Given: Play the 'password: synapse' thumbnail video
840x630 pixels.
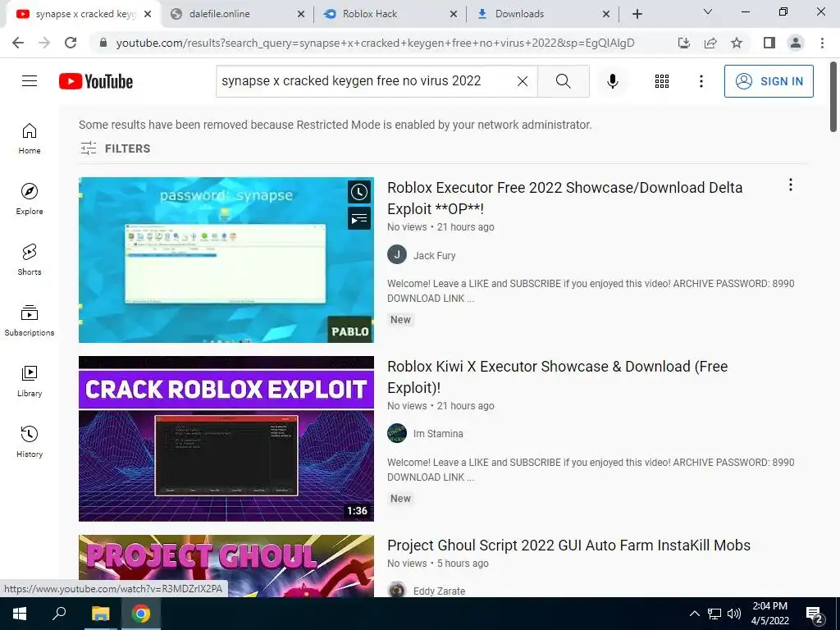Looking at the screenshot, I should (226, 260).
